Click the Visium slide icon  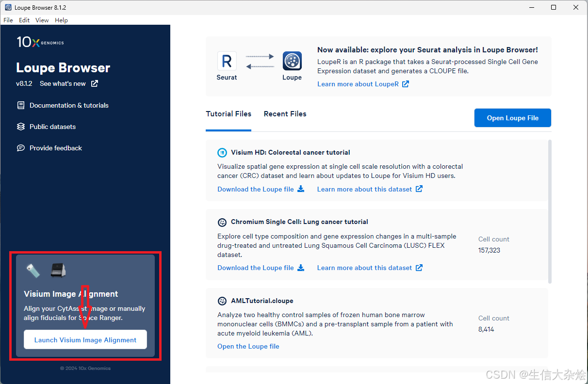pyautogui.click(x=33, y=271)
